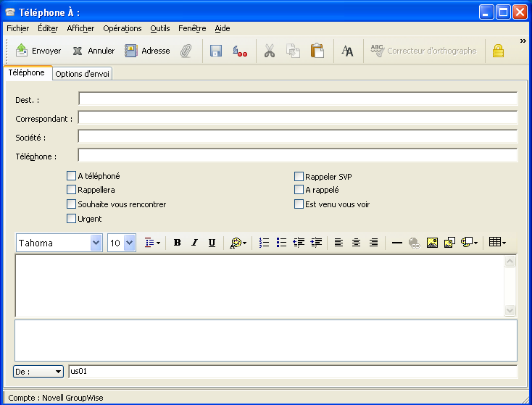
Task: Click the Envoyer send button
Action: [38, 51]
